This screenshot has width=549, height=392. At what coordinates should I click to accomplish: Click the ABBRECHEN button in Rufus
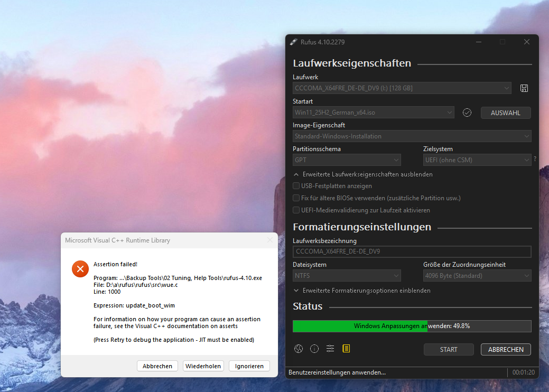point(506,349)
